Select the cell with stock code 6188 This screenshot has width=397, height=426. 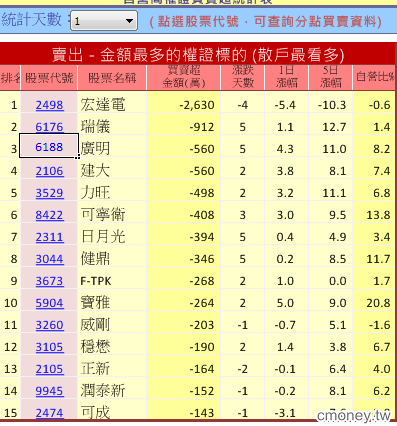tap(49, 146)
